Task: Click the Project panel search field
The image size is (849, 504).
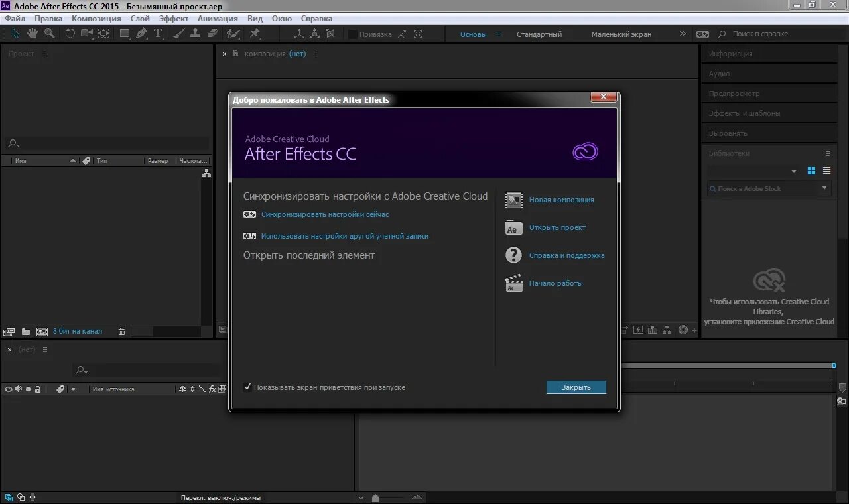Action: pos(106,143)
